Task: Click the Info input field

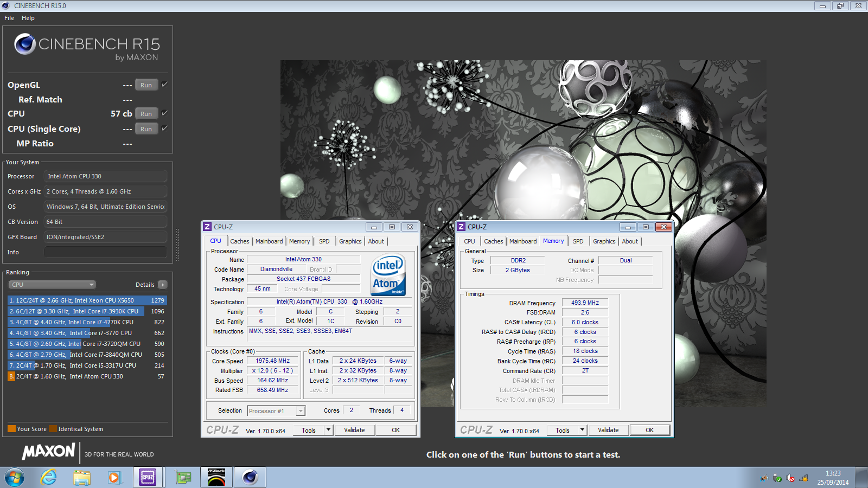Action: click(x=106, y=252)
